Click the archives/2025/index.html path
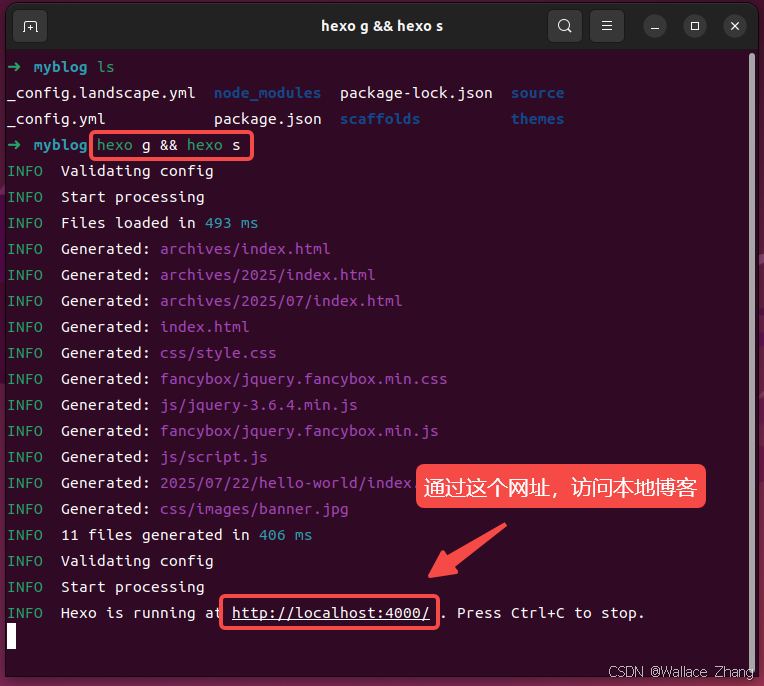The image size is (764, 686). pos(267,275)
